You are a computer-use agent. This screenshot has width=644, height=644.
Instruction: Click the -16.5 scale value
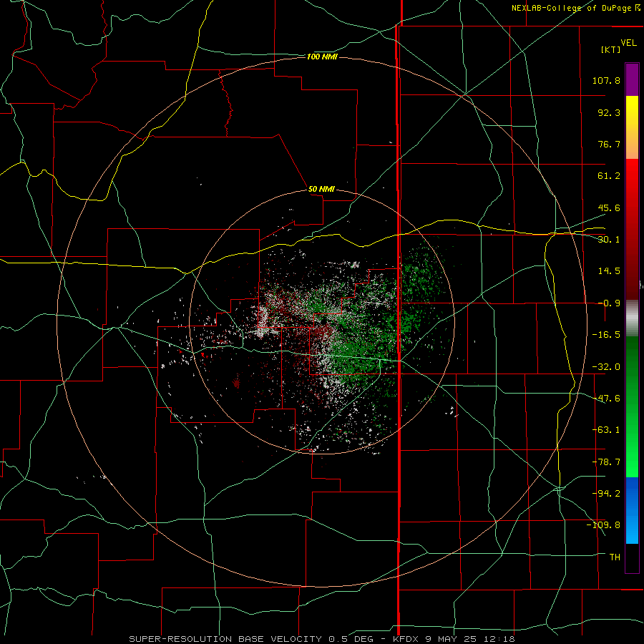pyautogui.click(x=606, y=335)
